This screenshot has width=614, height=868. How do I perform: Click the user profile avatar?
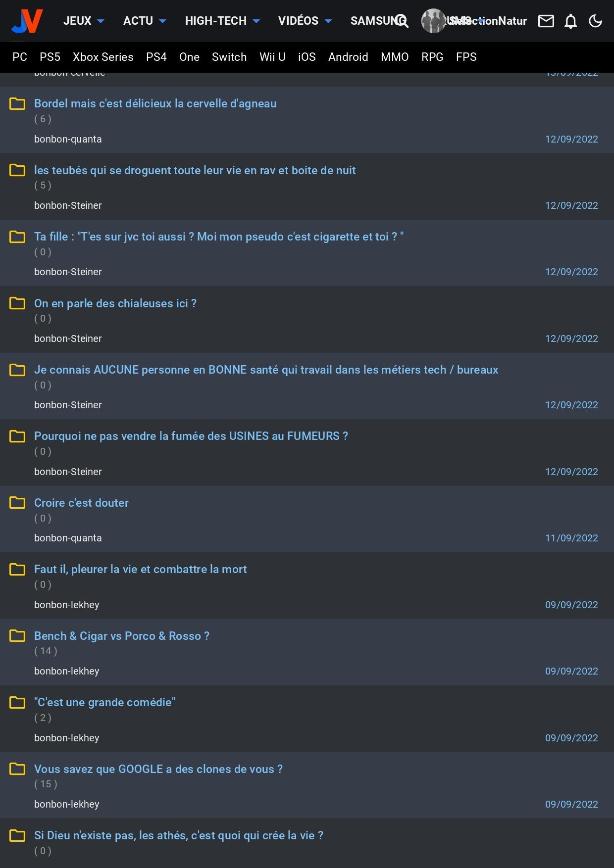[x=433, y=21]
